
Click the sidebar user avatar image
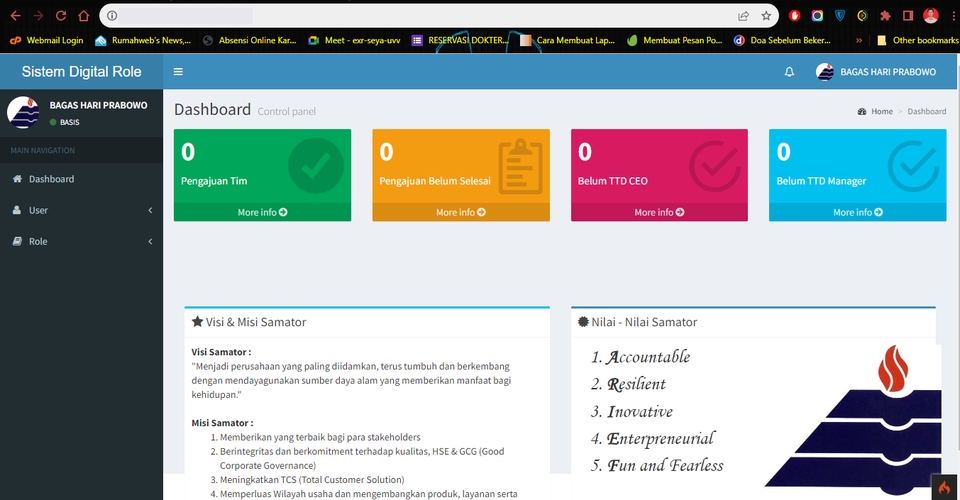point(23,112)
